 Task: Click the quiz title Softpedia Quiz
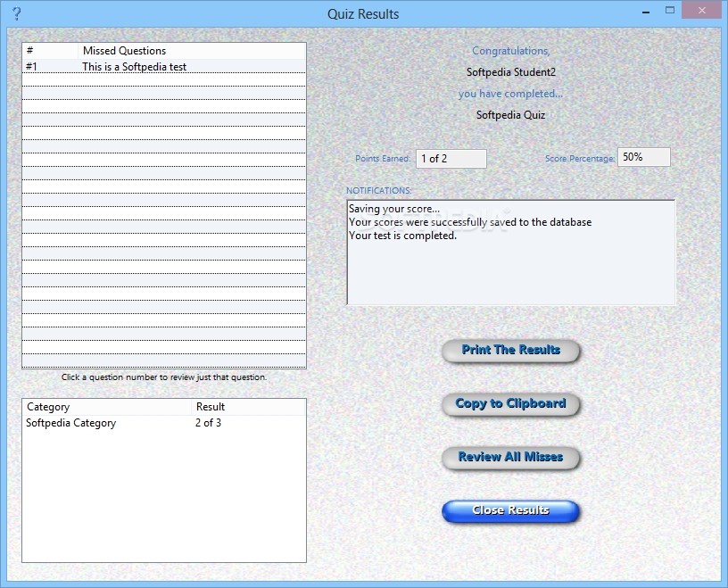[x=510, y=115]
